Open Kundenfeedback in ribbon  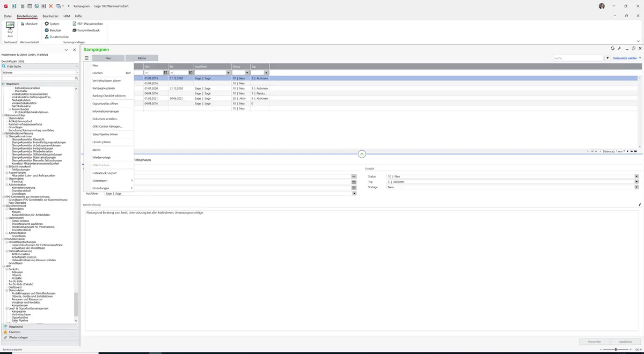point(85,30)
